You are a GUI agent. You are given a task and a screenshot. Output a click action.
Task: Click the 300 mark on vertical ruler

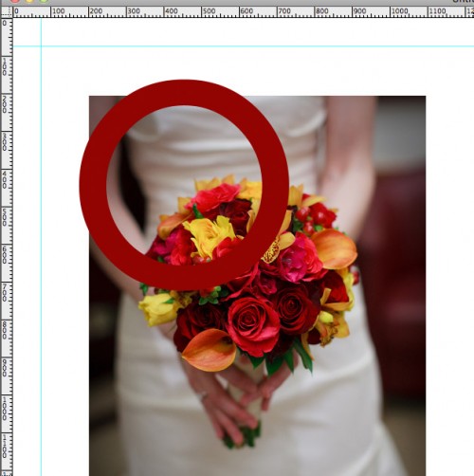5,142
